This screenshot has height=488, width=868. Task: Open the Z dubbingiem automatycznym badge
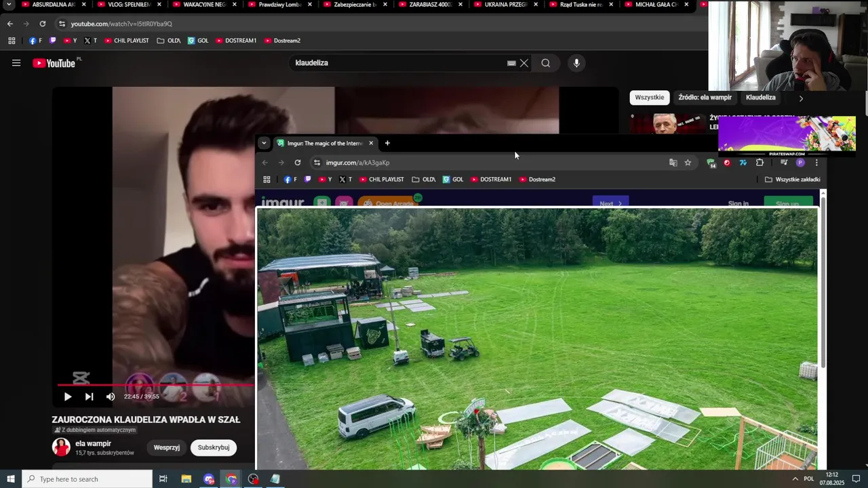coord(95,430)
